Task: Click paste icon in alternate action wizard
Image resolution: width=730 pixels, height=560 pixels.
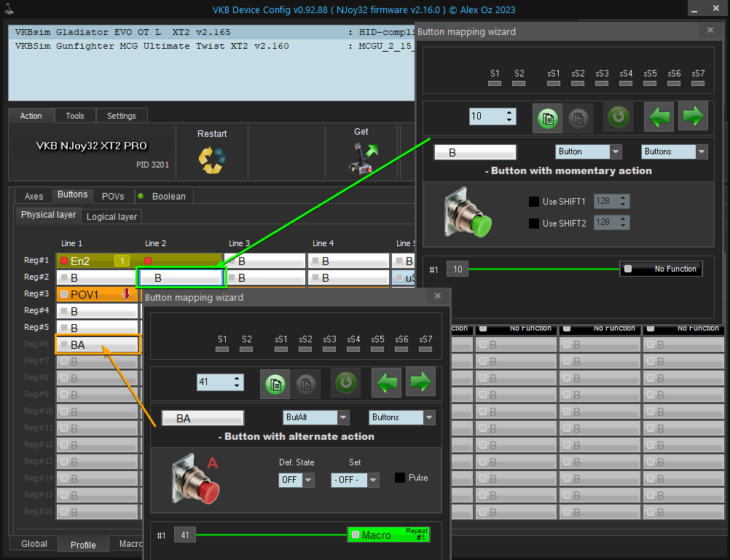Action: pyautogui.click(x=305, y=383)
